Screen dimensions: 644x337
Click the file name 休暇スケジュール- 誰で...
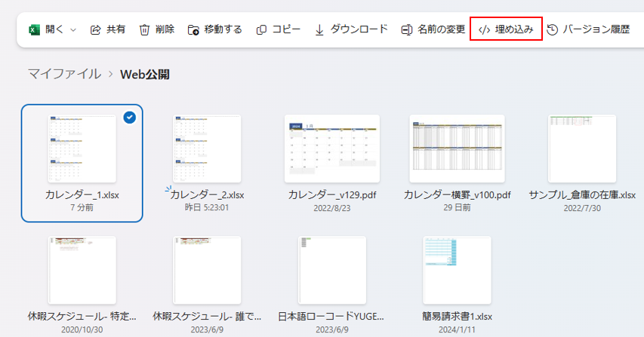click(207, 317)
